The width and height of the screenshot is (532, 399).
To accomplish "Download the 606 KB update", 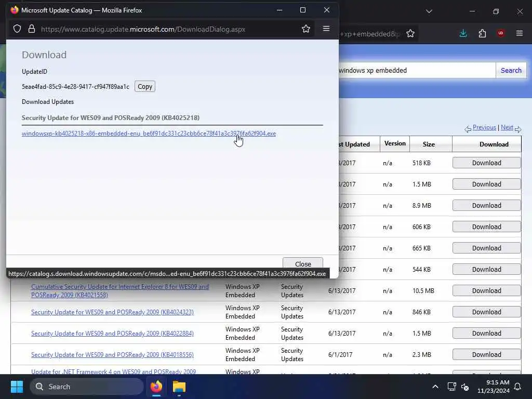I will point(486,227).
